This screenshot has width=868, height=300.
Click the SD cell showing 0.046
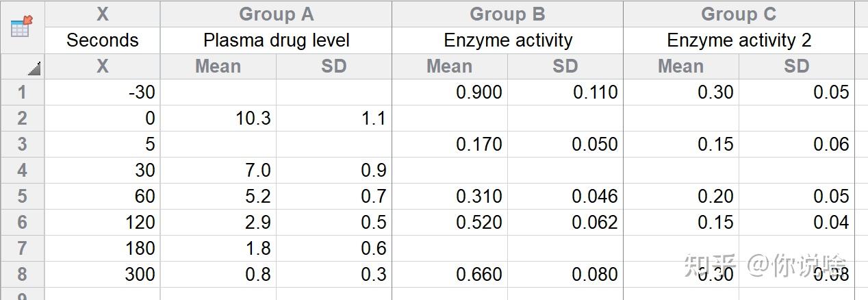pos(565,197)
